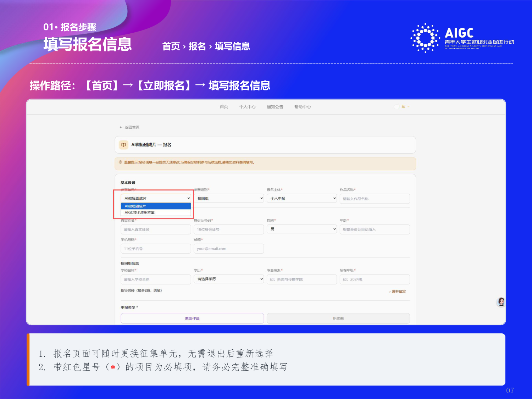Viewport: 532px width, 399px height.
Task: Click the 学校名称 input field
Action: [x=156, y=279]
